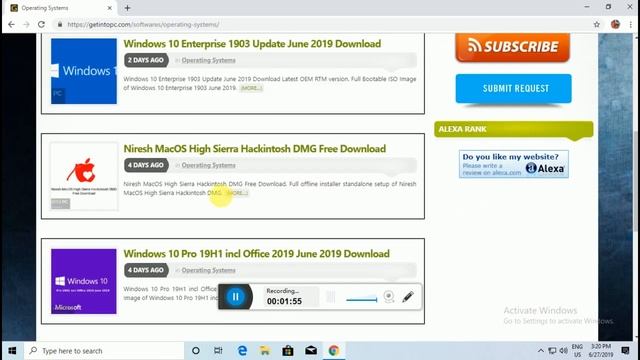The height and width of the screenshot is (360, 640).
Task: Open Windows 10 Enterprise 1903 article title
Action: coord(252,44)
